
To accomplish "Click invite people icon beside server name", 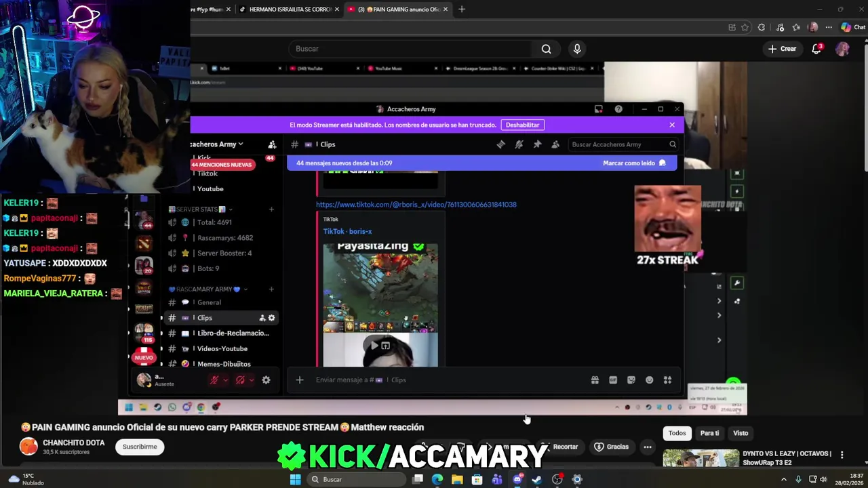I will 272,144.
